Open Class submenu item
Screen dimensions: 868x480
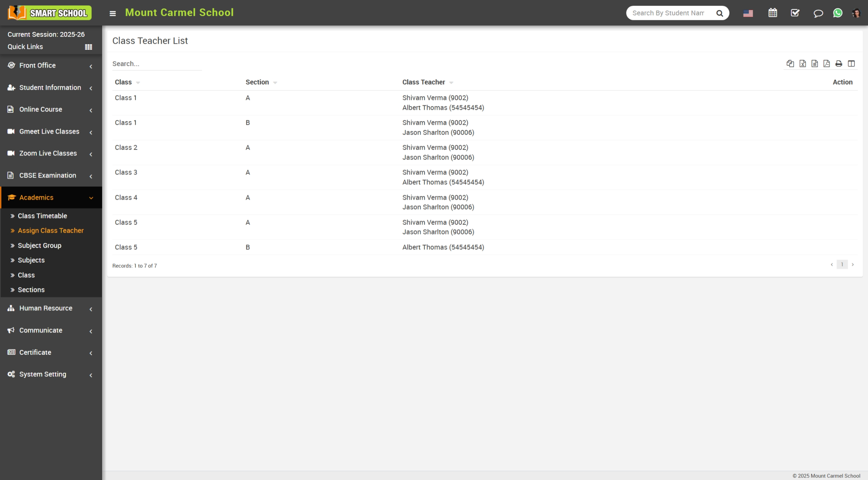pos(26,275)
